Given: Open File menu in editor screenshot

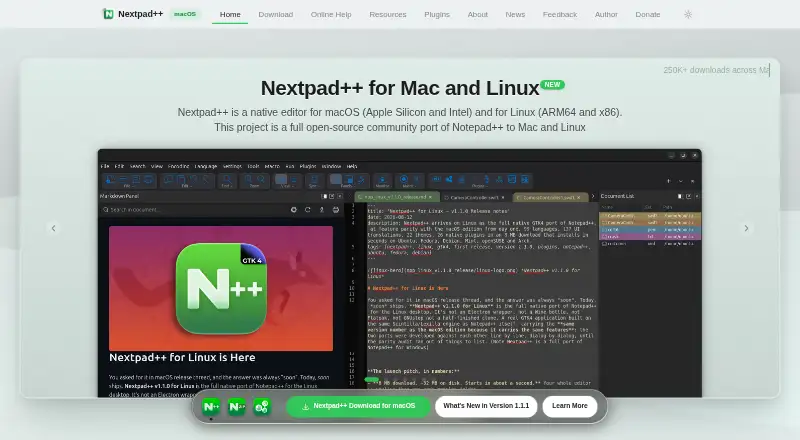Looking at the screenshot, I should point(105,166).
